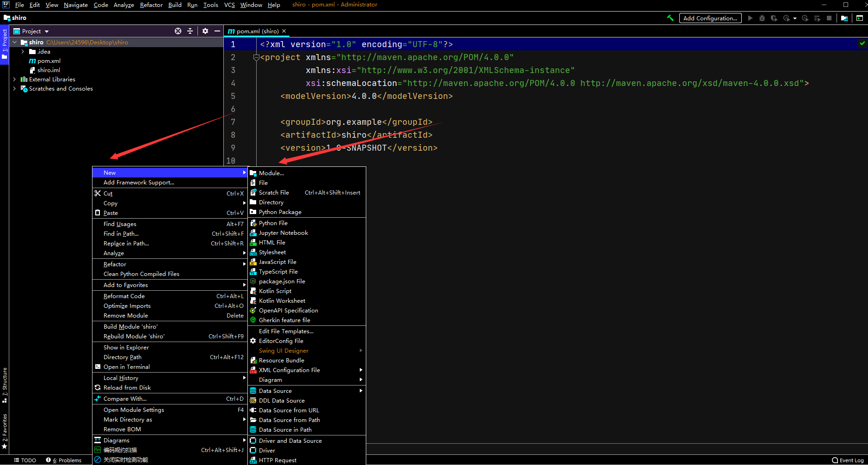
Task: Click the green Build Project hammer icon
Action: [x=670, y=18]
